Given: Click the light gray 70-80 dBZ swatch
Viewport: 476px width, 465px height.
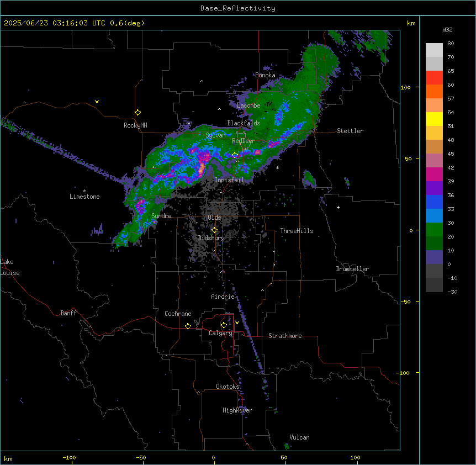Looking at the screenshot, I should pos(434,50).
